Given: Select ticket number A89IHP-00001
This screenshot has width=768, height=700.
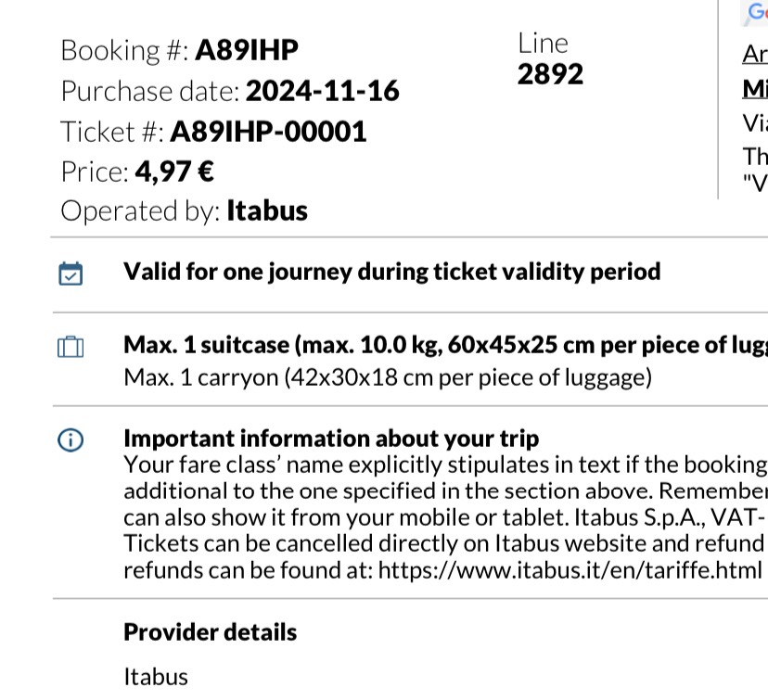Looking at the screenshot, I should [x=268, y=132].
